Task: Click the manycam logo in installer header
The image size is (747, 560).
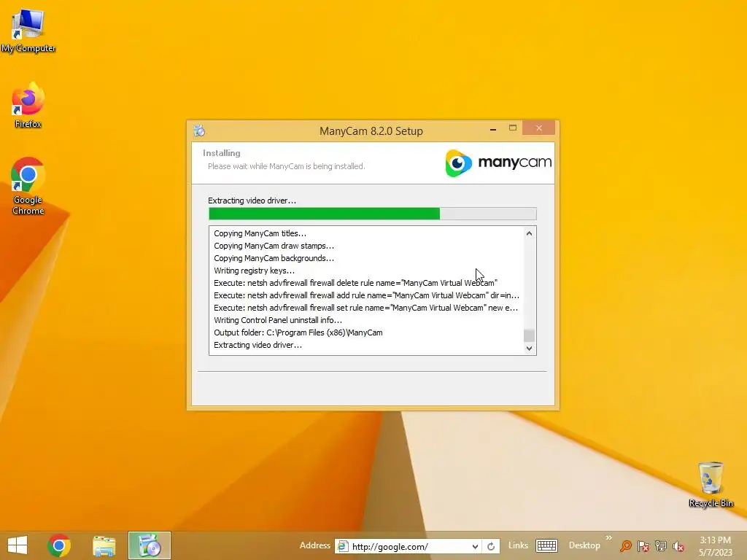Action: pyautogui.click(x=498, y=163)
